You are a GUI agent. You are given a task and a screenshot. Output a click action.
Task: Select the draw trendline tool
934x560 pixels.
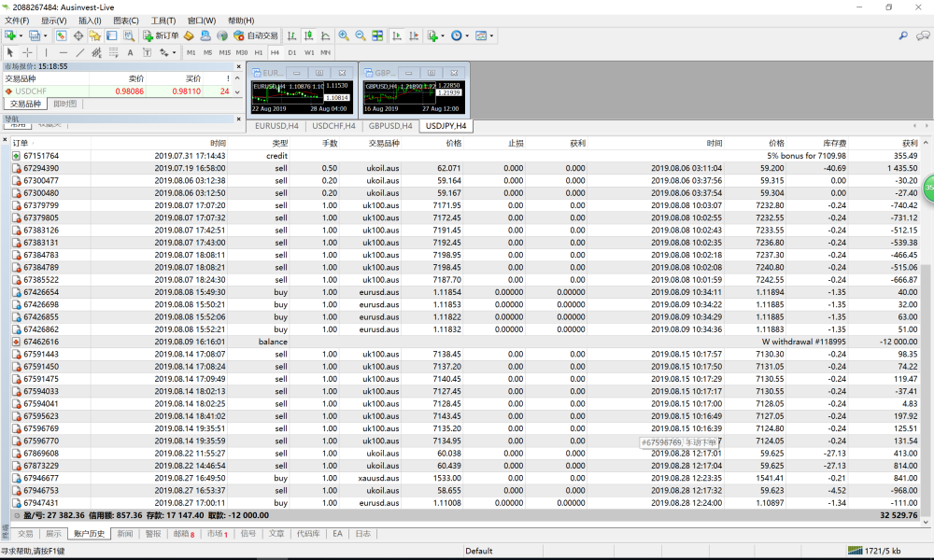(81, 52)
